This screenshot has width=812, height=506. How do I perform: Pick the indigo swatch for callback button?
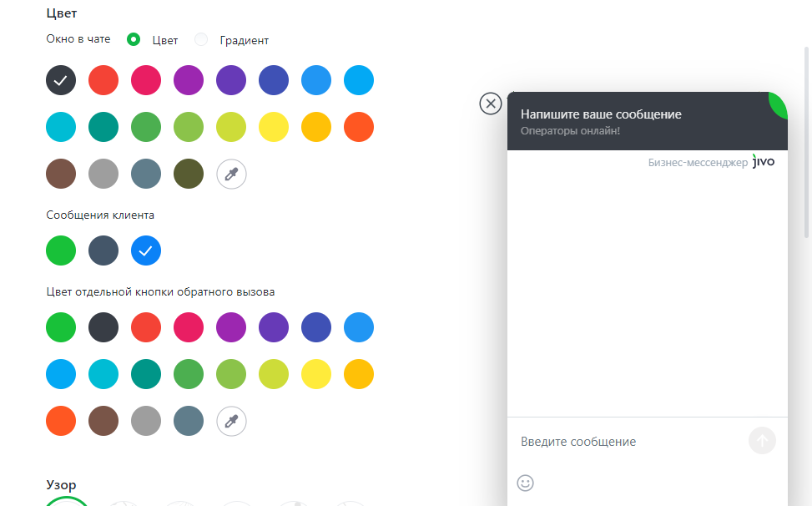316,327
